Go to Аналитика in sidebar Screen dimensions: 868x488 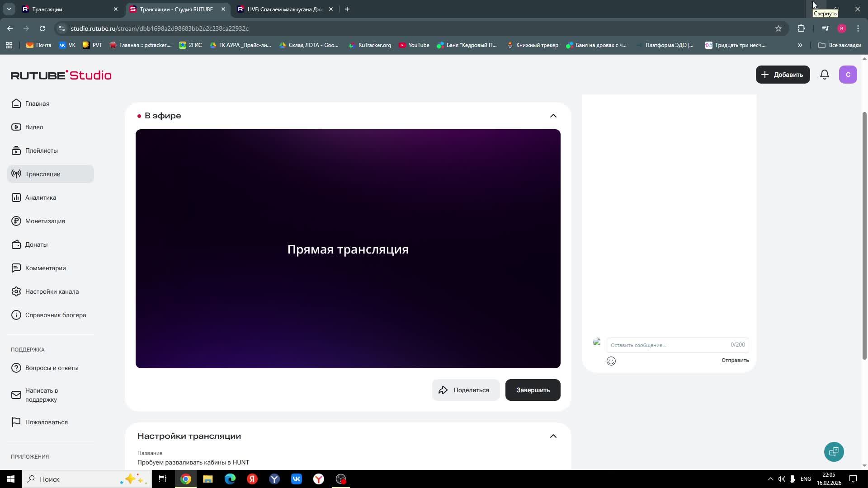tap(41, 197)
